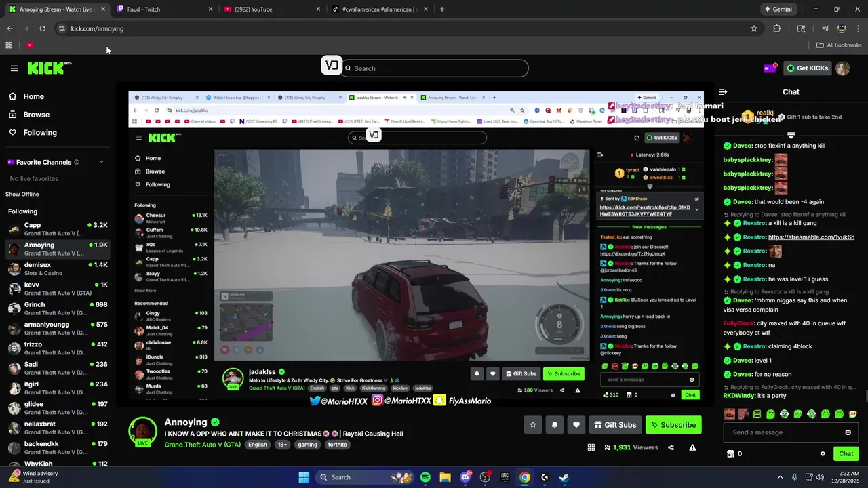The height and width of the screenshot is (488, 868).
Task: Click the Gemini button in Chrome
Action: [x=778, y=9]
